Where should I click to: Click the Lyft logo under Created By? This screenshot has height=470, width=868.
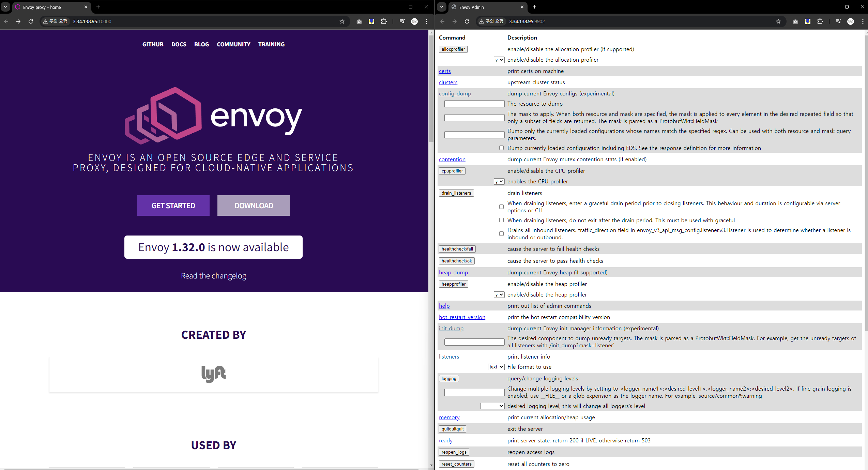click(x=213, y=374)
